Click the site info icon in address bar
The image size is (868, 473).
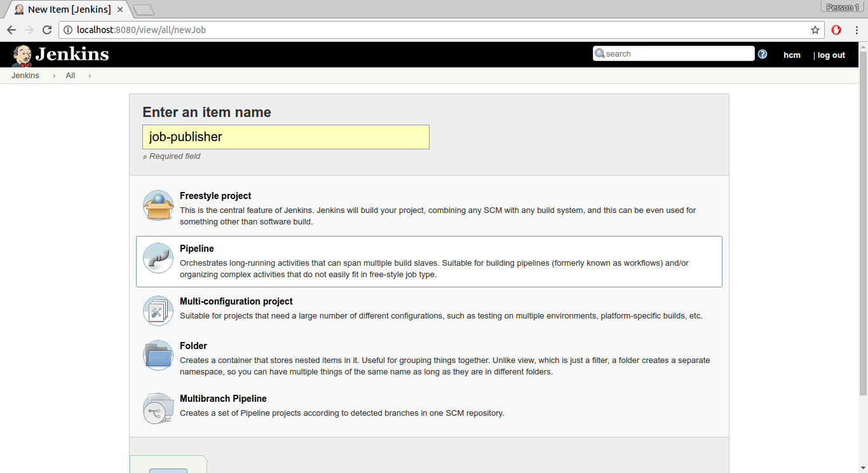[68, 30]
